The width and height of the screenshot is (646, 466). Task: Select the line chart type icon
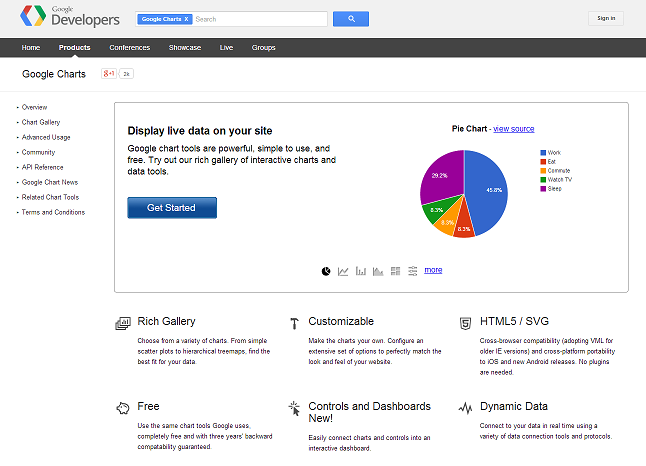pyautogui.click(x=343, y=271)
